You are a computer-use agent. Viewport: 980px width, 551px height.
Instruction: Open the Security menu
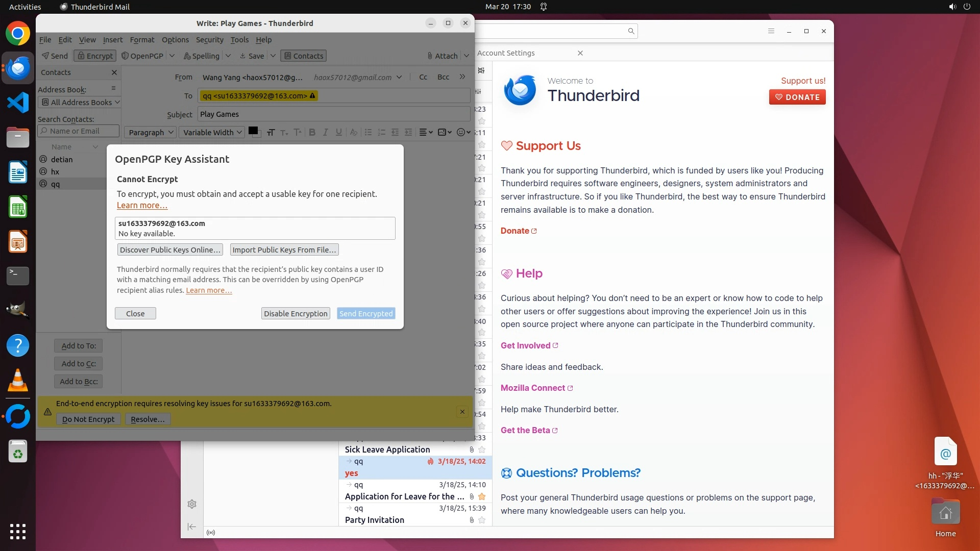pyautogui.click(x=209, y=40)
